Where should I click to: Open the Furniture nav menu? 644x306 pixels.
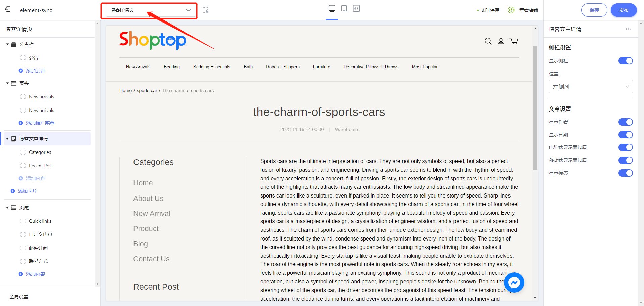click(322, 67)
